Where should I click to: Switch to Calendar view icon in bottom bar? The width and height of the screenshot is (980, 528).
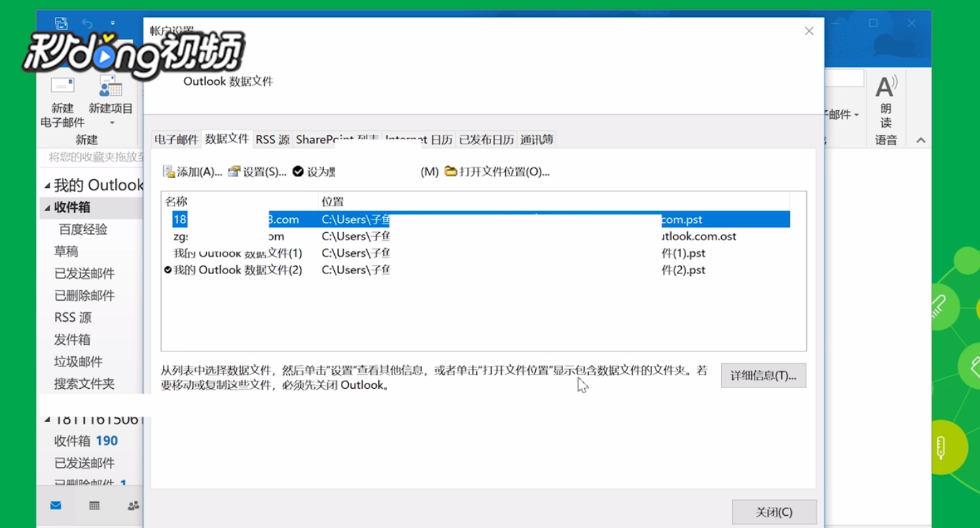click(94, 506)
